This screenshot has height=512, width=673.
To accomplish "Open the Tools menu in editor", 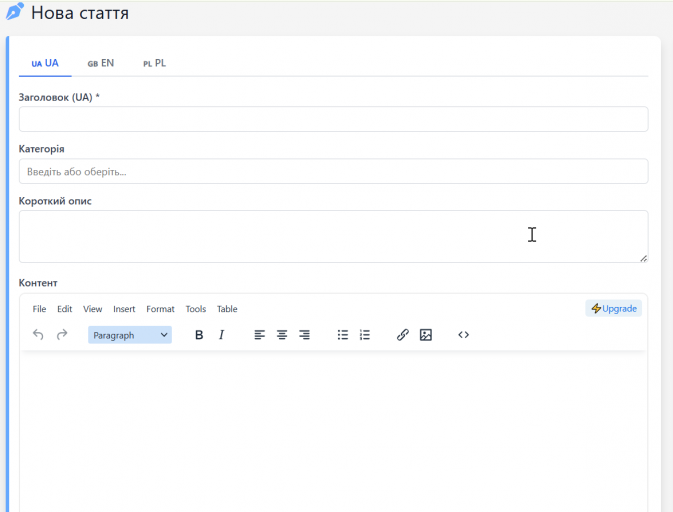I will coord(196,309).
